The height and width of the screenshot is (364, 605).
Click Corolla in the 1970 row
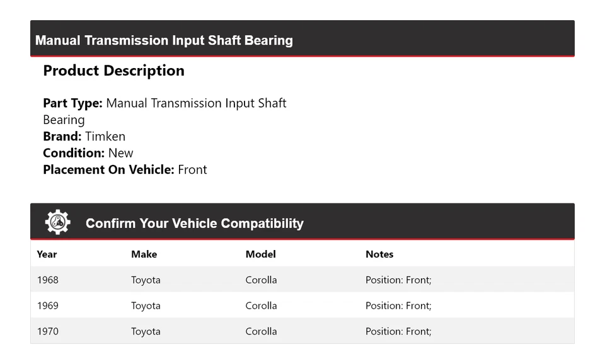(261, 332)
